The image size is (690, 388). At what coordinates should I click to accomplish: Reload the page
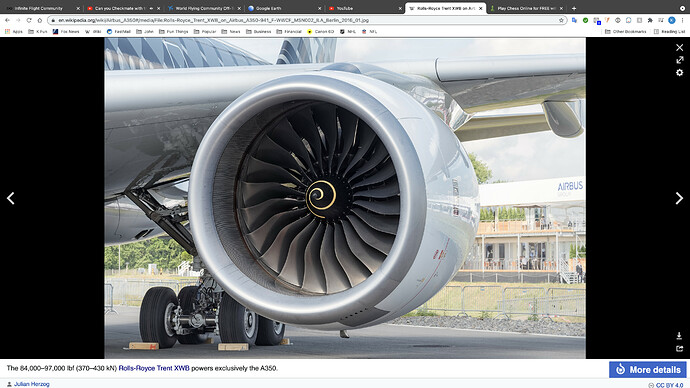click(29, 20)
